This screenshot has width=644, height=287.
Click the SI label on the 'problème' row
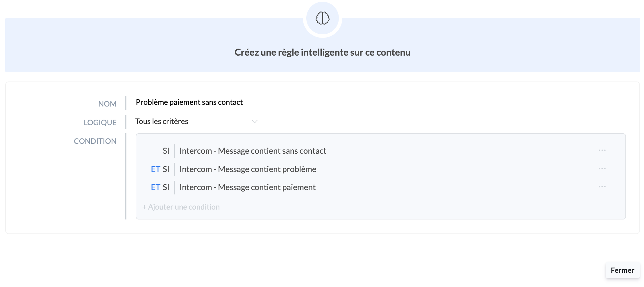(x=166, y=169)
